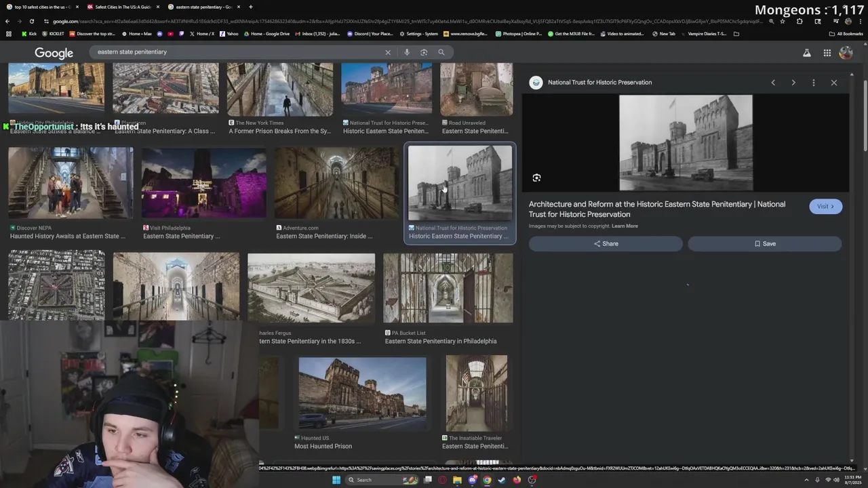Image resolution: width=868 pixels, height=488 pixels.
Task: Reload the current page
Action: [31, 21]
